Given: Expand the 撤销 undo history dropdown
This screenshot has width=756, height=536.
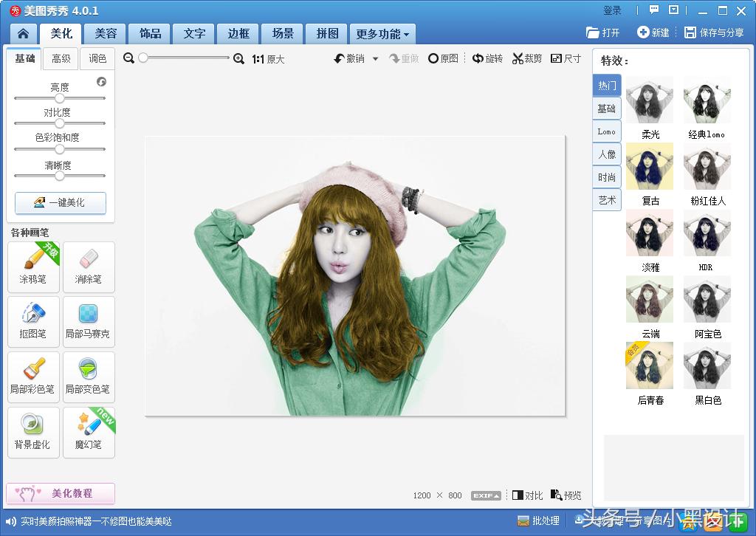Looking at the screenshot, I should pos(375,58).
